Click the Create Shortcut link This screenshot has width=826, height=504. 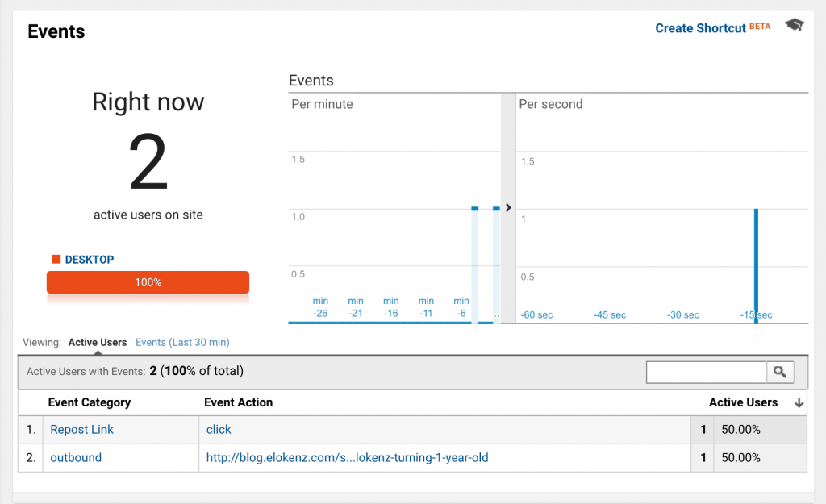point(700,27)
